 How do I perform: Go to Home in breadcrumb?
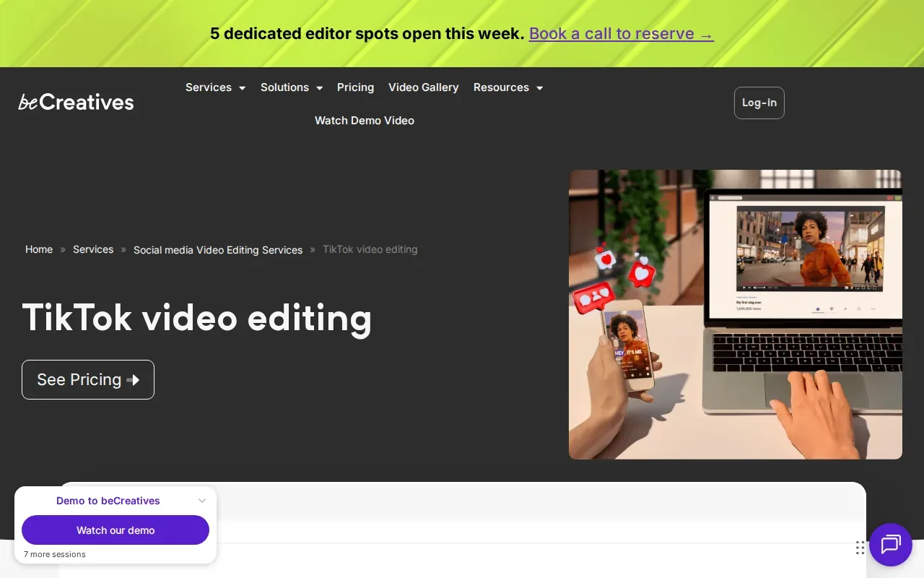click(39, 249)
